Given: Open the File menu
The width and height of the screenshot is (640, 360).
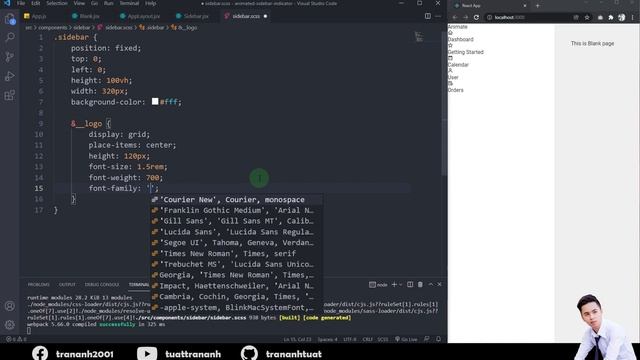Looking at the screenshot, I should coord(21,3).
